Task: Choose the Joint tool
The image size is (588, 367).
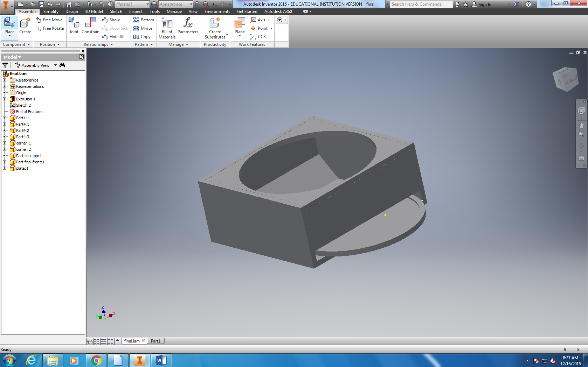Action: [x=74, y=26]
